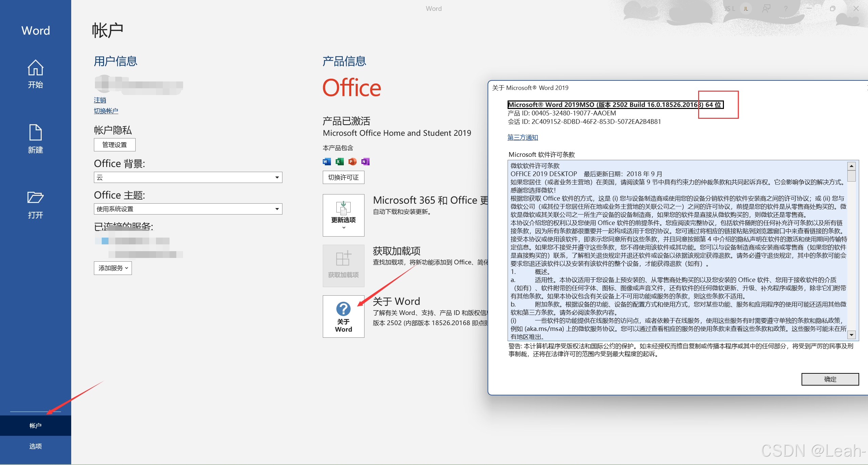Click the Home (开始) icon in sidebar
The image size is (868, 465).
[35, 68]
